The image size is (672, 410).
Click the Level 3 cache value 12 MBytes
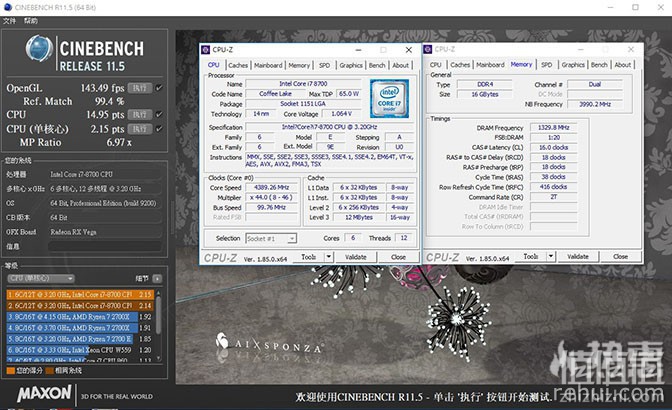(359, 217)
